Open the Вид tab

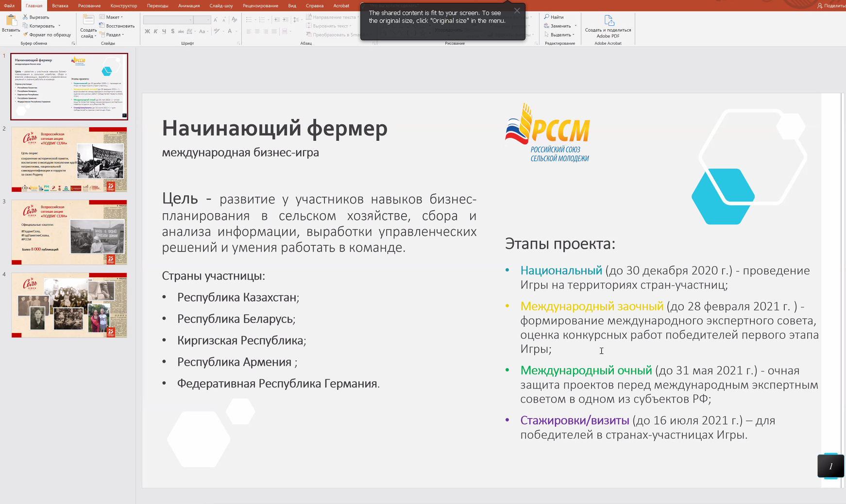pyautogui.click(x=292, y=6)
